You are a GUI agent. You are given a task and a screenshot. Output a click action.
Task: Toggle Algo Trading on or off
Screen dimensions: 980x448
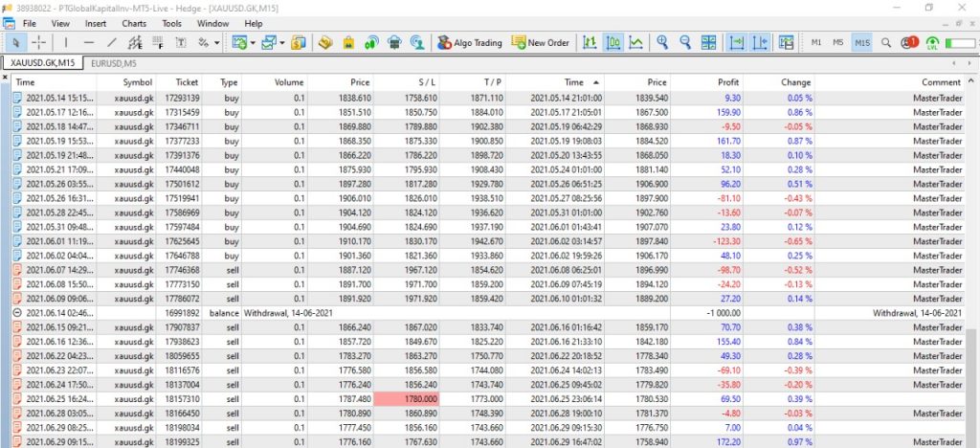coord(469,43)
